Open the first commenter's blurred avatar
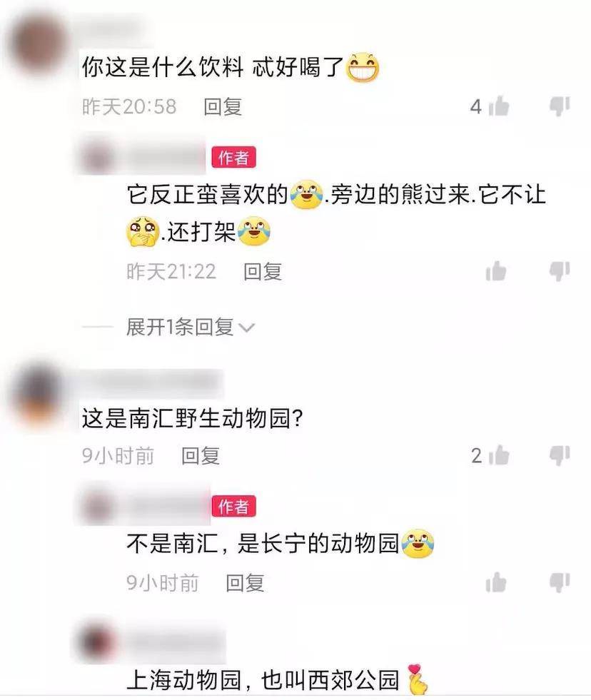This screenshot has width=591, height=700. pos(39,44)
